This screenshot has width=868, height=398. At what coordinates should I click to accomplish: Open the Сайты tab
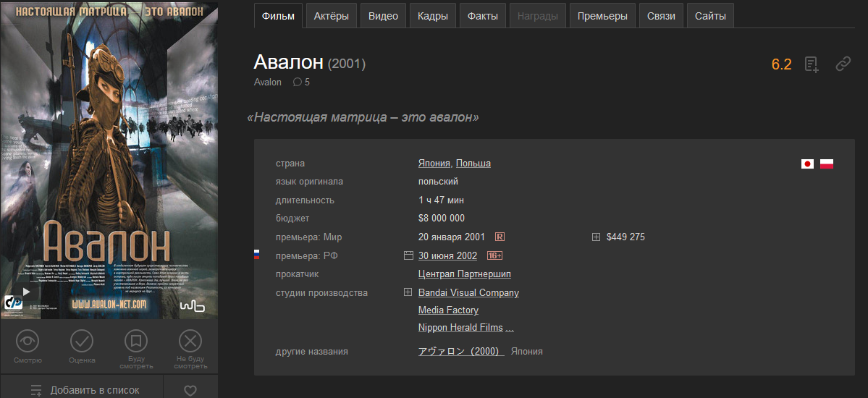pos(710,15)
